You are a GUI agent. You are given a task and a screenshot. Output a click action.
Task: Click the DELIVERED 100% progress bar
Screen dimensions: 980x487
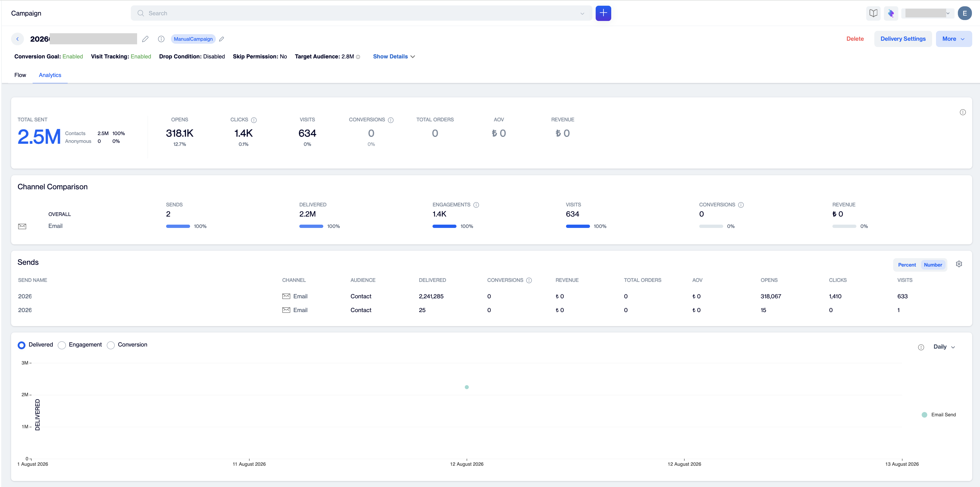pos(311,226)
